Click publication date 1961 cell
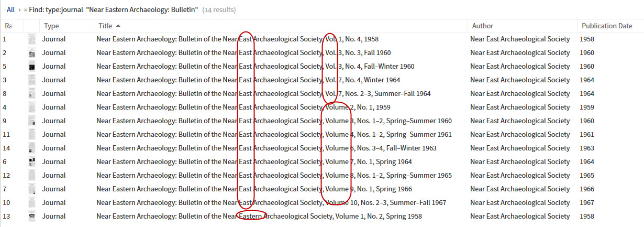The height and width of the screenshot is (227, 644). 587,134
